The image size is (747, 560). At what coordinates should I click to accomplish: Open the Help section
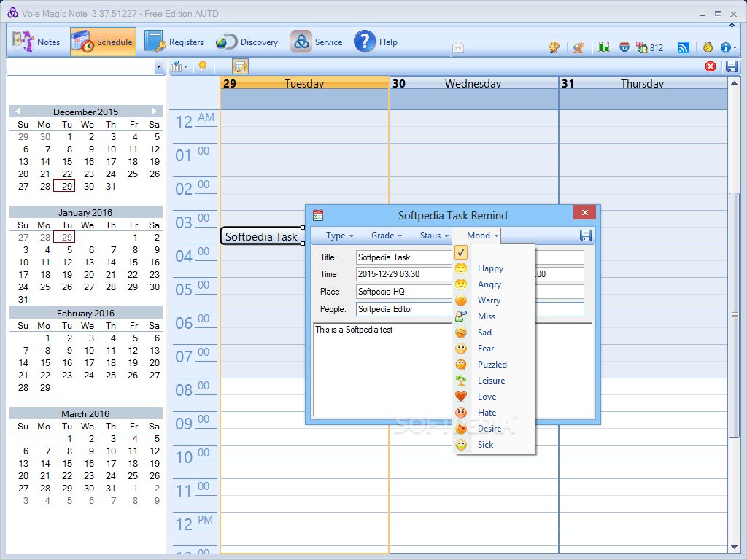click(376, 42)
